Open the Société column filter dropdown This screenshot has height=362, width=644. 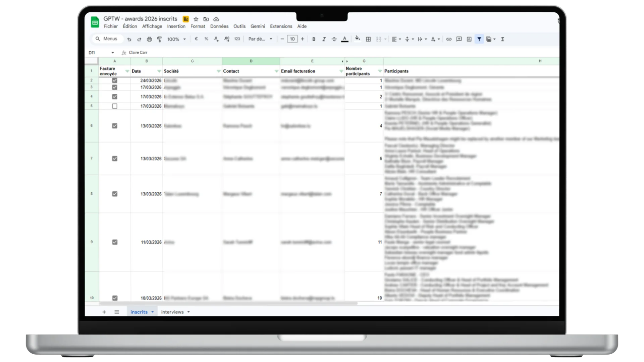point(218,71)
